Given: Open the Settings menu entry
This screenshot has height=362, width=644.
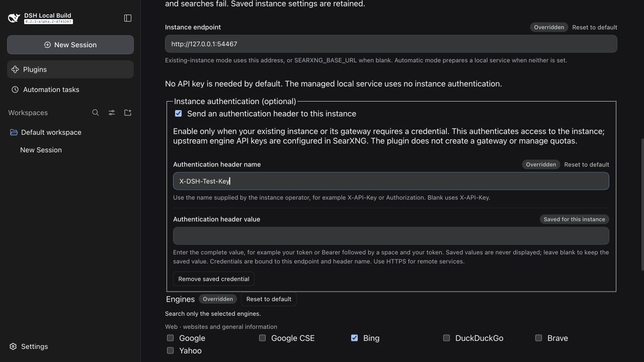Looking at the screenshot, I should point(29,346).
